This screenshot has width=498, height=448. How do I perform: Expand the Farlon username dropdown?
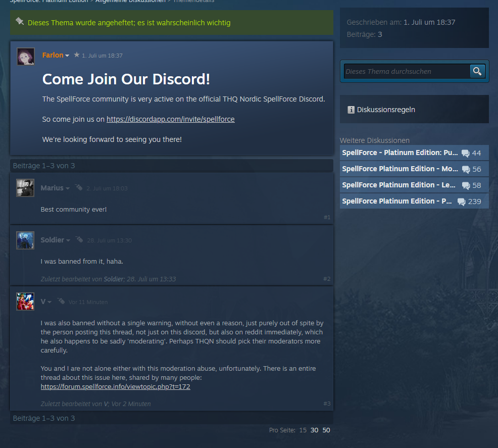(x=67, y=56)
